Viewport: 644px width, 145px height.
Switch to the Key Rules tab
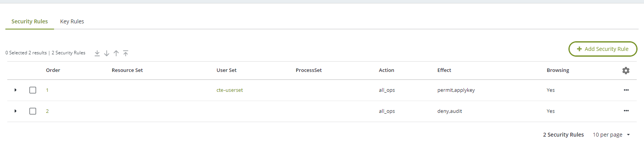[x=72, y=21]
